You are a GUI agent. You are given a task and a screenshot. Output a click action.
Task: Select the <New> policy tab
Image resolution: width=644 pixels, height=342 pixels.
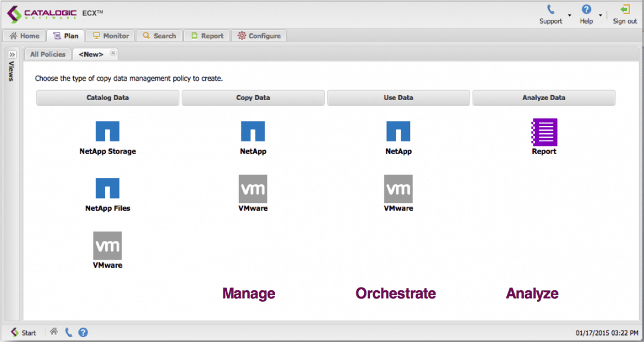click(x=91, y=54)
